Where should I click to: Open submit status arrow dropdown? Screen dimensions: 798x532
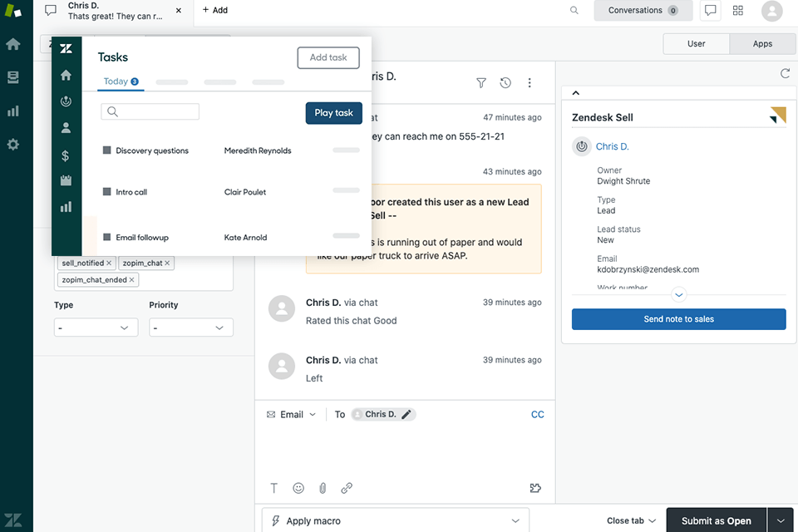(x=781, y=520)
